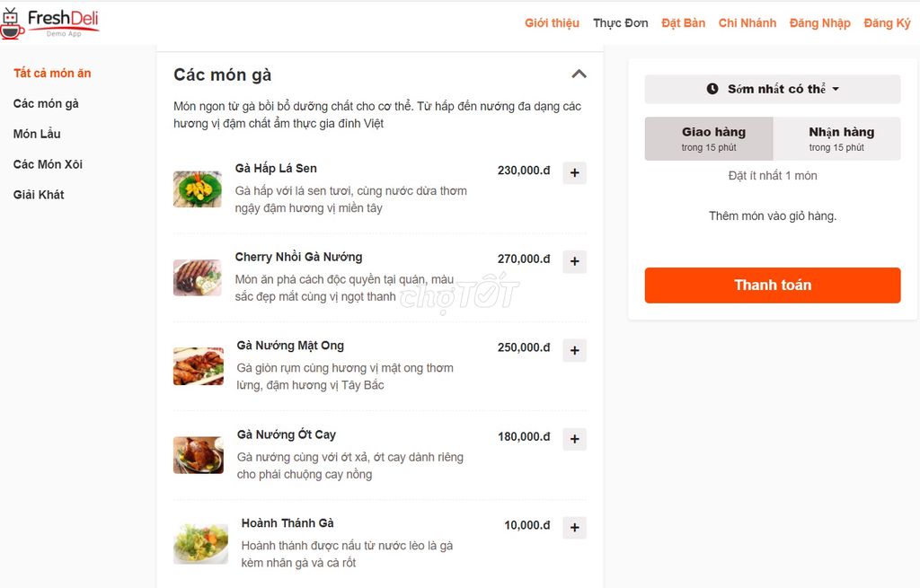The height and width of the screenshot is (588, 920).
Task: Open the Giới thiệu page
Action: (x=551, y=22)
